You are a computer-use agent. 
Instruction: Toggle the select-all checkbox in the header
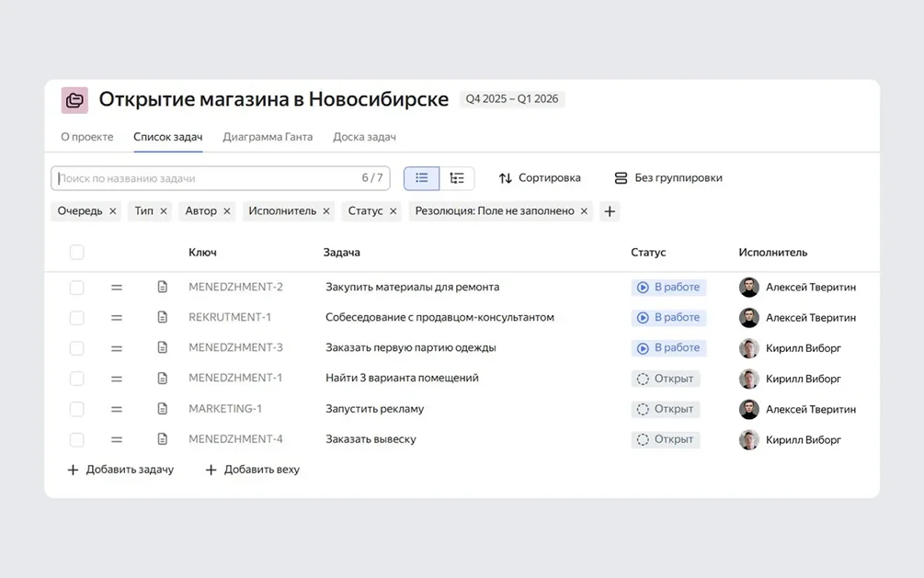[77, 251]
